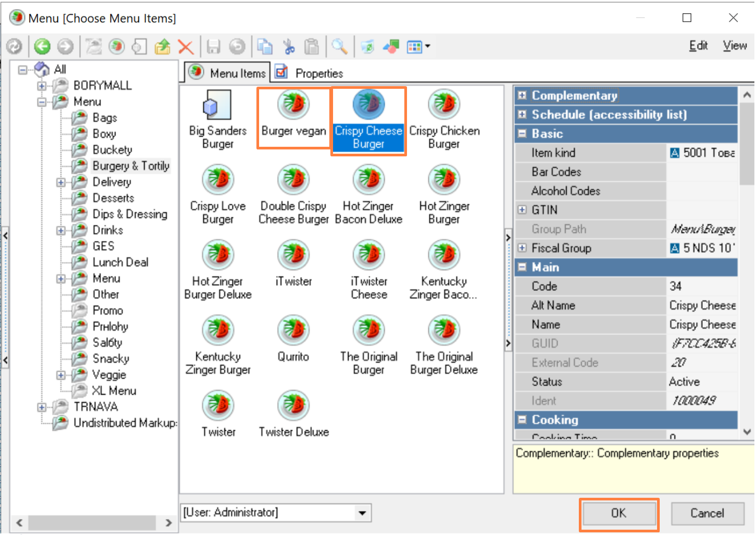Click the new group document toolbar icon
The width and height of the screenshot is (756, 535).
(139, 47)
